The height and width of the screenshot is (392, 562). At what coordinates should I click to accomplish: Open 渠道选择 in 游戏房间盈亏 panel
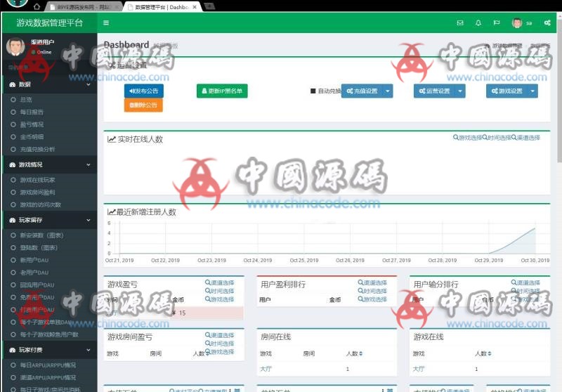coord(220,335)
